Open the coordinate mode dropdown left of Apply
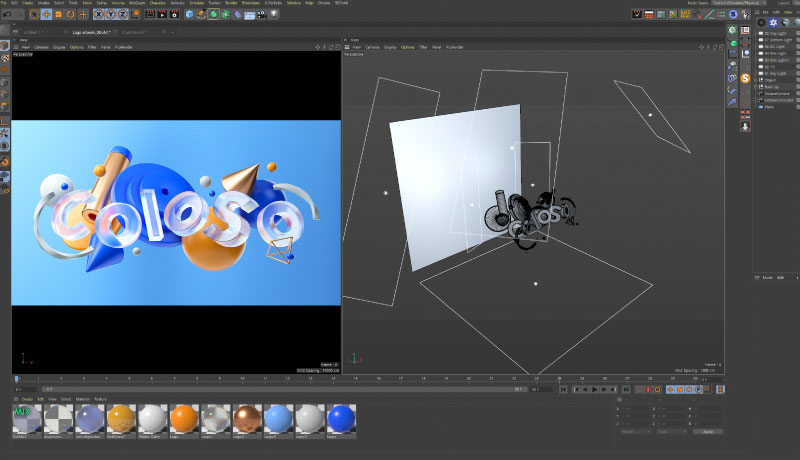The height and width of the screenshot is (460, 800). tap(635, 432)
